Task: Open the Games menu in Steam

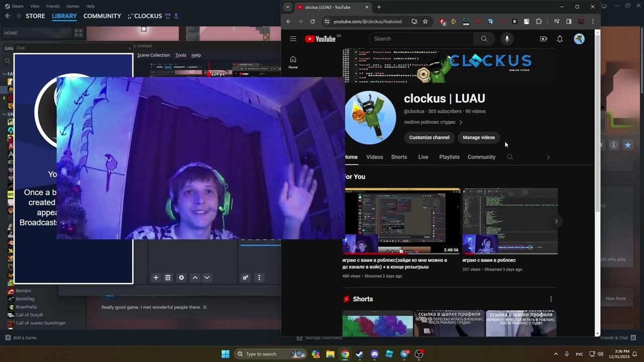Action: pos(73,6)
